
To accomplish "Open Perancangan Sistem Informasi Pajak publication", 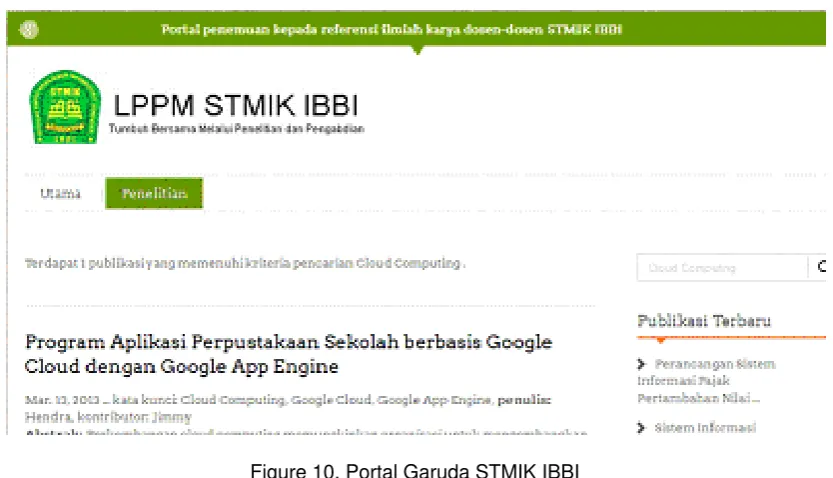I will click(x=706, y=381).
